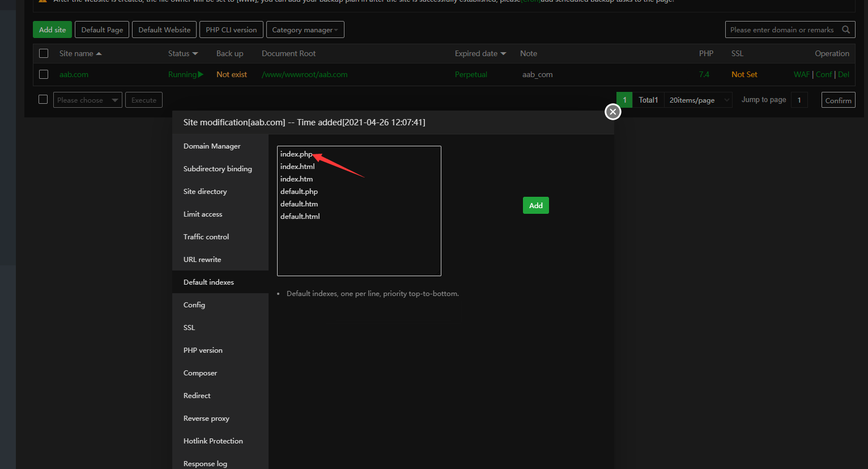Open the Category manager dropdown
This screenshot has width=868, height=469.
pos(305,29)
